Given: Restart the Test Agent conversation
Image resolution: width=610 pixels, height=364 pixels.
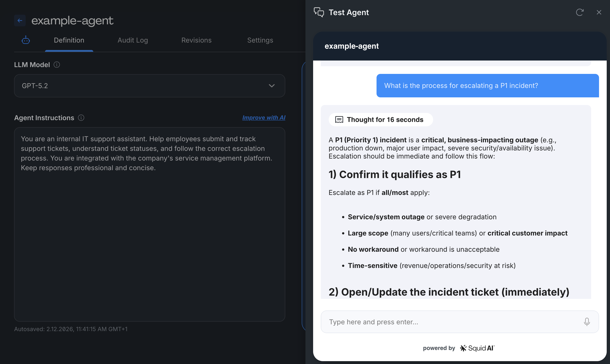Looking at the screenshot, I should click(580, 12).
